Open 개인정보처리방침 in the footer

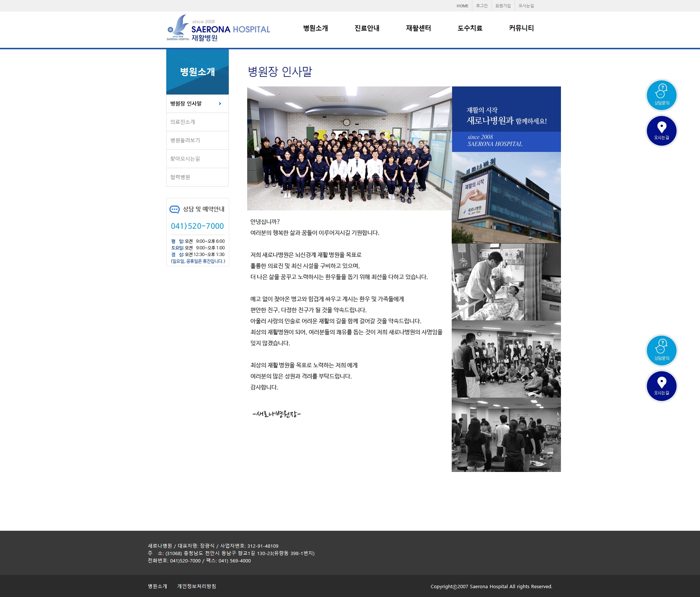click(196, 586)
